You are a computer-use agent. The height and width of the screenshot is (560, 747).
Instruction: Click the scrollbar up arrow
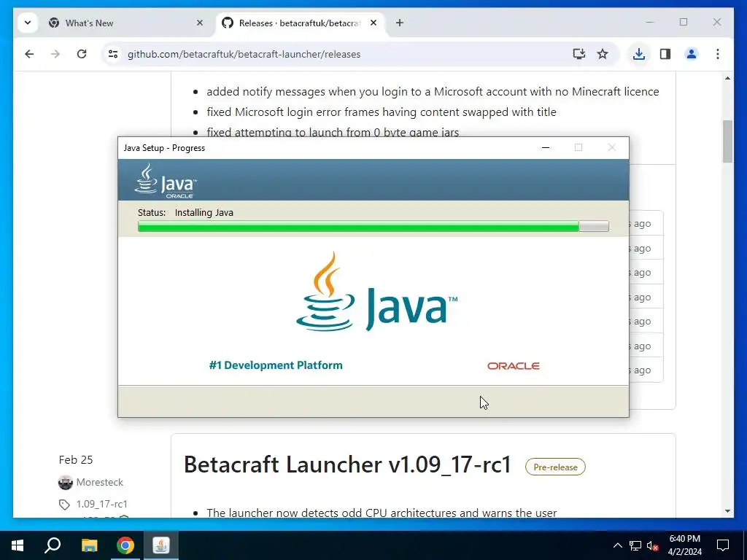tap(727, 78)
